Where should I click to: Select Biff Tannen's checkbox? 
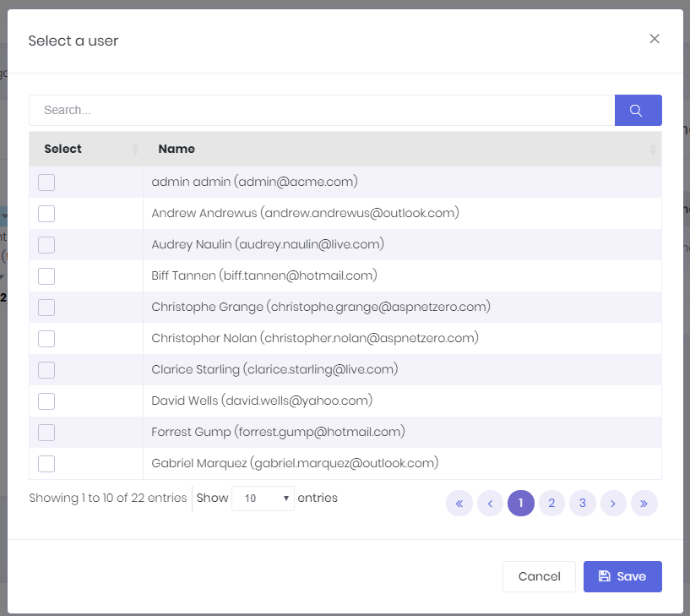[x=46, y=276]
